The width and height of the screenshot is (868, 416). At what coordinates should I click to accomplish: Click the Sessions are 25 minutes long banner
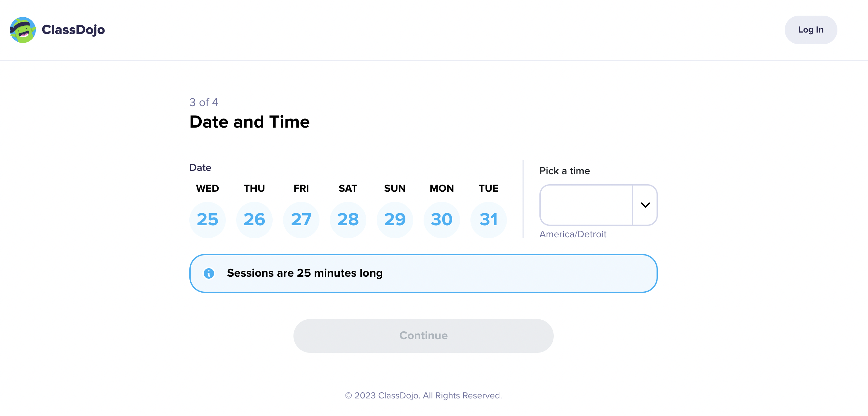(x=424, y=273)
